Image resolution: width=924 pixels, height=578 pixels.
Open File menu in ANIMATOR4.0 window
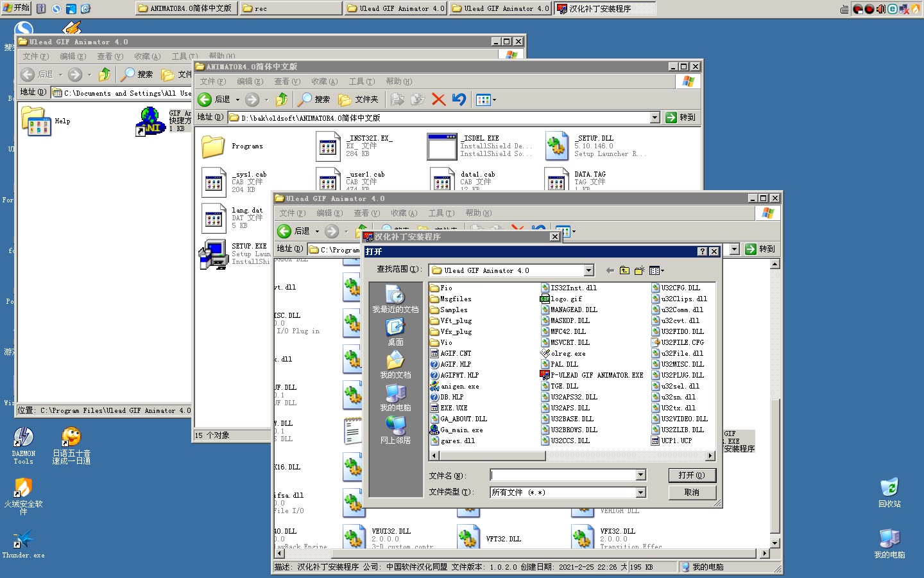click(x=212, y=82)
